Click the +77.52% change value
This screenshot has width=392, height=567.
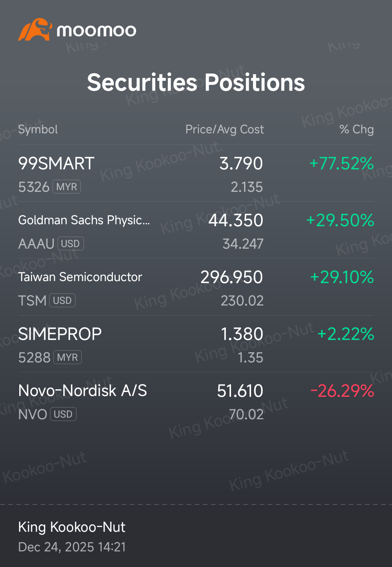[342, 163]
